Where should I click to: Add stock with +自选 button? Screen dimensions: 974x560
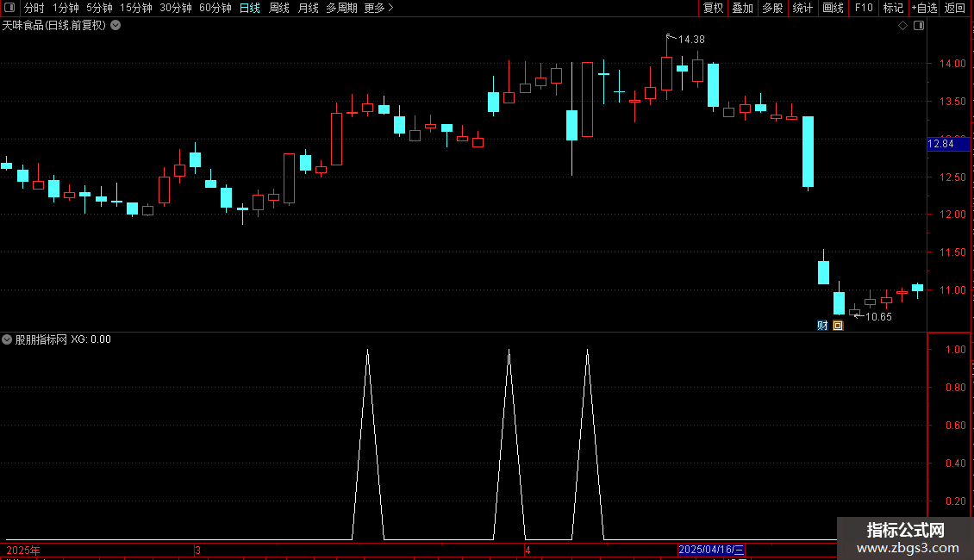point(924,8)
